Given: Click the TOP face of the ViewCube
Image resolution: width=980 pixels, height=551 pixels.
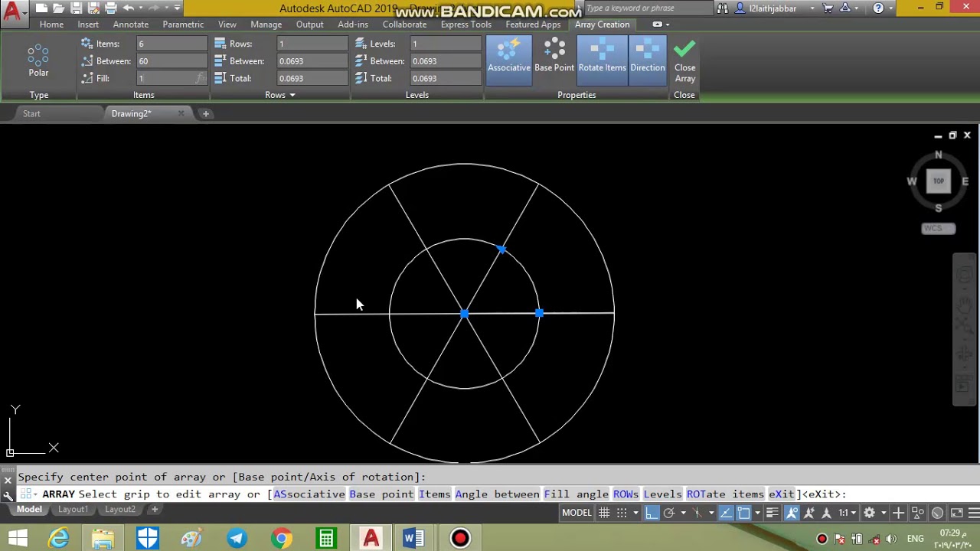Looking at the screenshot, I should (938, 181).
